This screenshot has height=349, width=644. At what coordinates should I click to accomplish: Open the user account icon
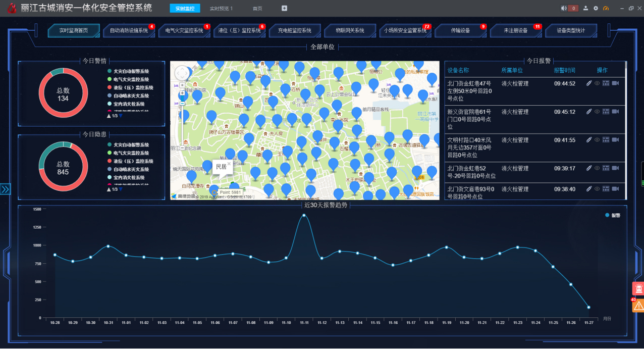click(x=586, y=8)
